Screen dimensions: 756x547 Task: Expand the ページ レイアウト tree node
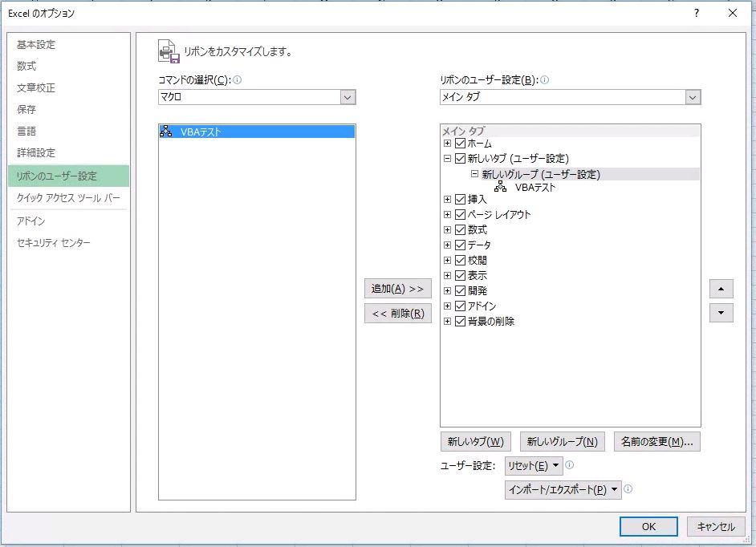pos(448,214)
